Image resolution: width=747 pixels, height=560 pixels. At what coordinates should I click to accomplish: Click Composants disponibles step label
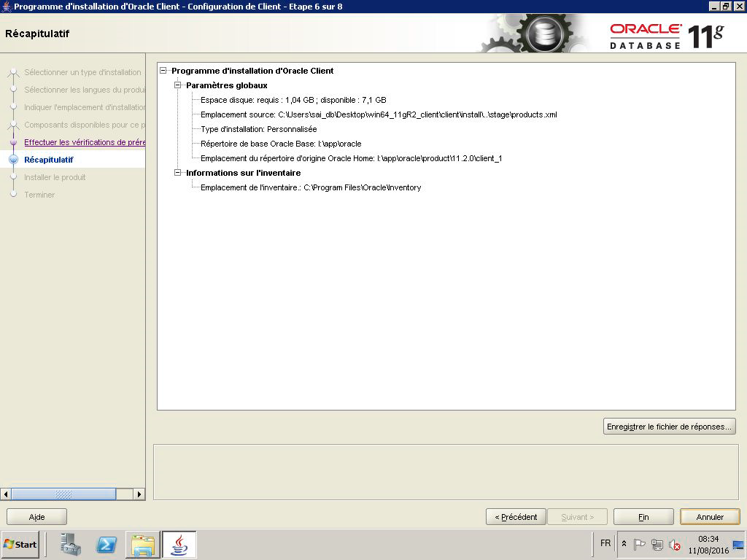pos(85,125)
